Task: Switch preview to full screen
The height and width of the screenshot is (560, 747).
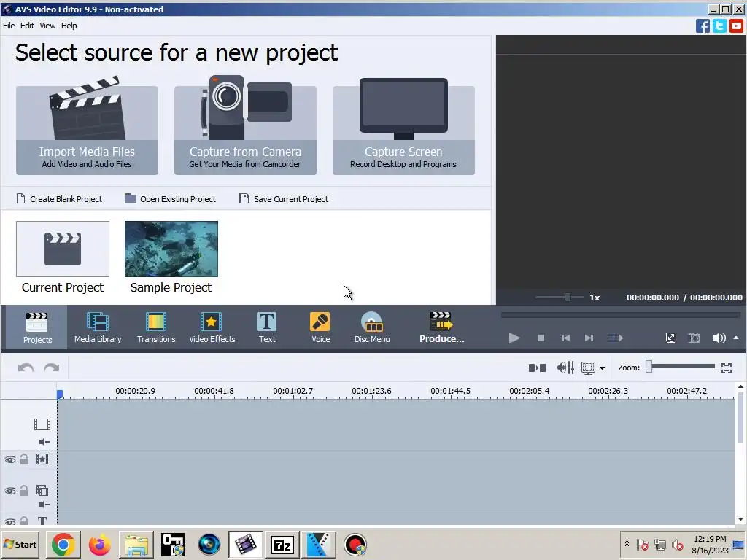Action: click(671, 338)
